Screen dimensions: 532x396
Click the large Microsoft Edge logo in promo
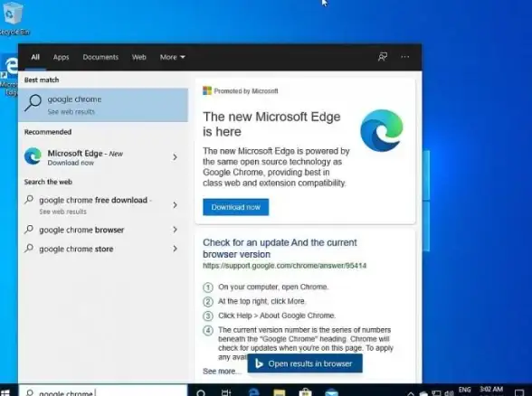(382, 130)
